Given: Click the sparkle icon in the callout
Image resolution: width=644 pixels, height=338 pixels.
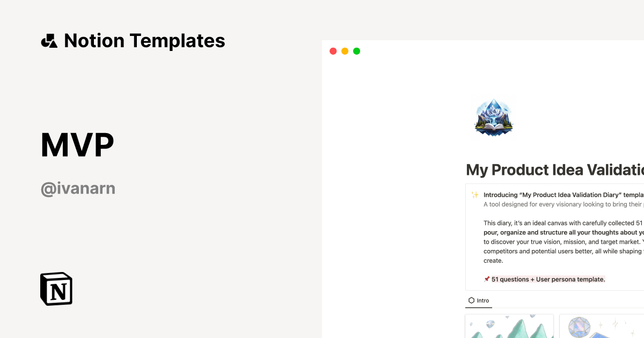Looking at the screenshot, I should pos(474,195).
